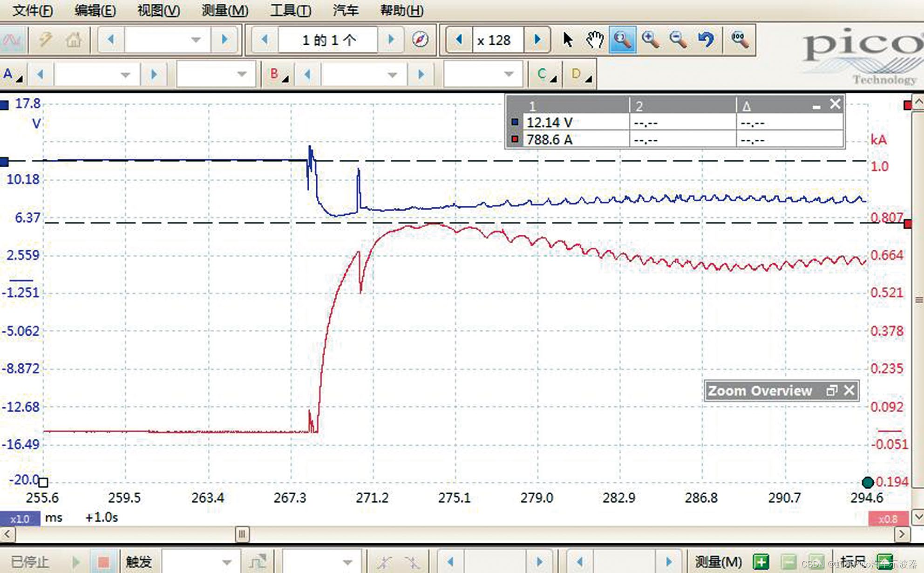Open the 测量(M) menu

(x=224, y=10)
